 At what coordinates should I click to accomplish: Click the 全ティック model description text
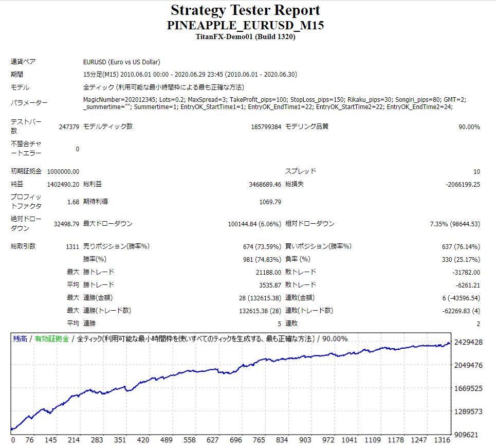163,87
